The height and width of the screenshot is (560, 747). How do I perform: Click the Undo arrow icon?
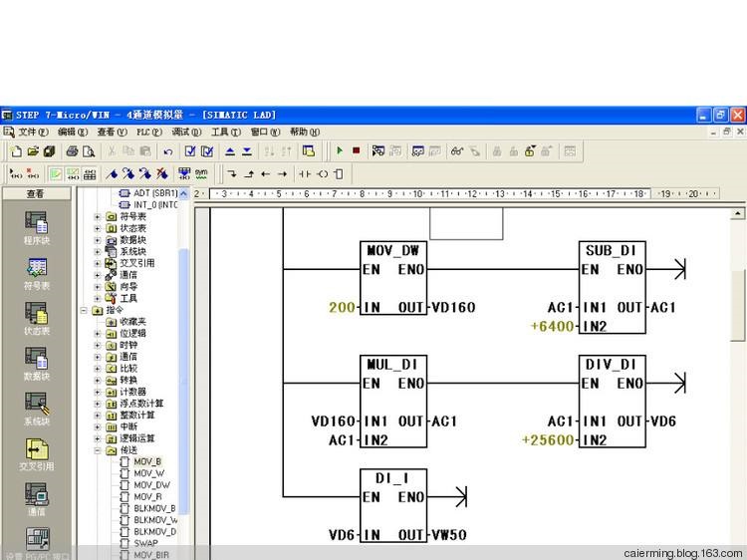[x=168, y=151]
